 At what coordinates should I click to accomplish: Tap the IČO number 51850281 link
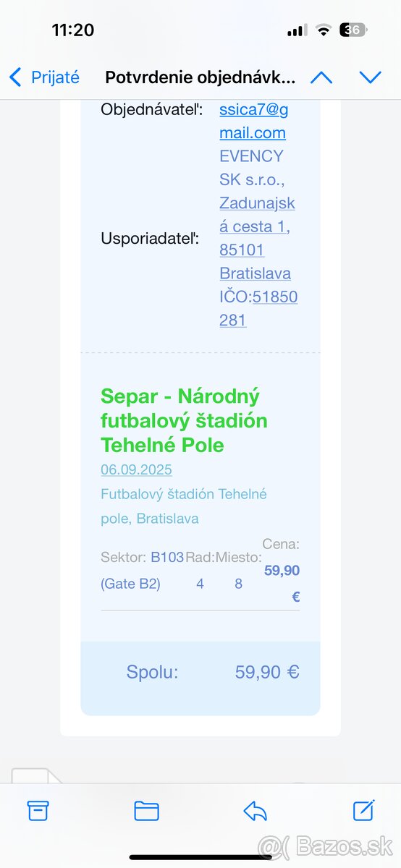tap(258, 308)
